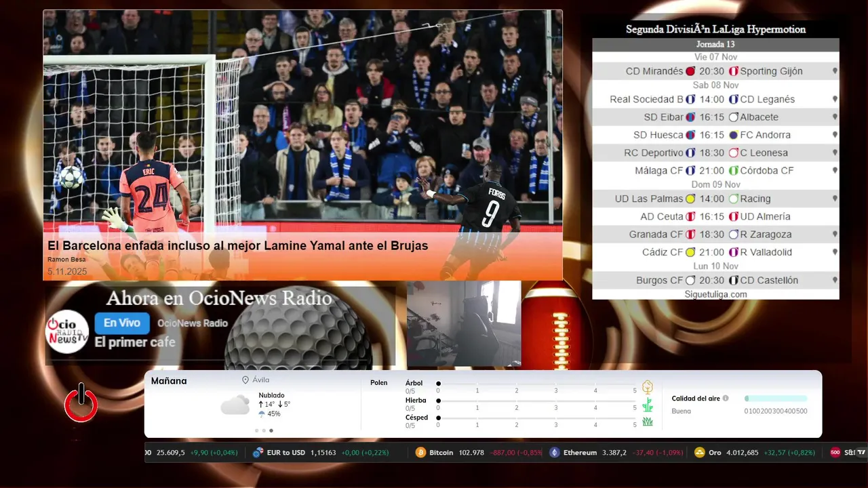Viewport: 868px width, 488px height.
Task: Click venue pin on SD Huesca row
Action: click(835, 135)
